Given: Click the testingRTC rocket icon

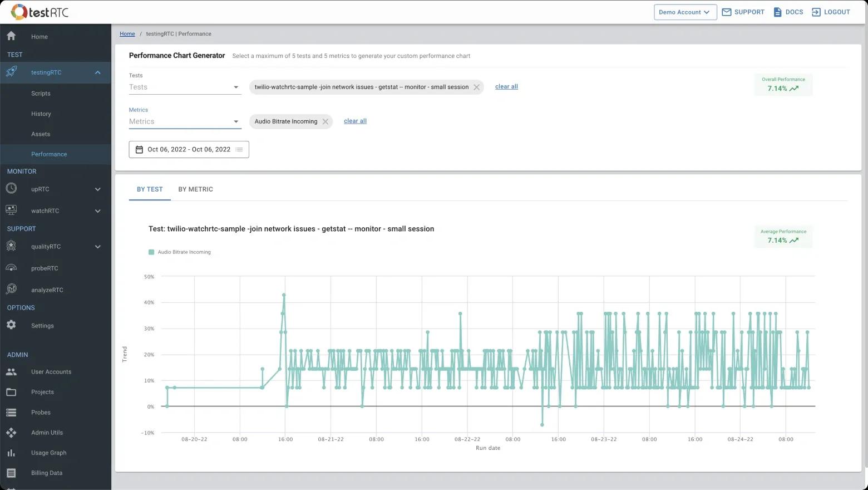Looking at the screenshot, I should [x=11, y=72].
